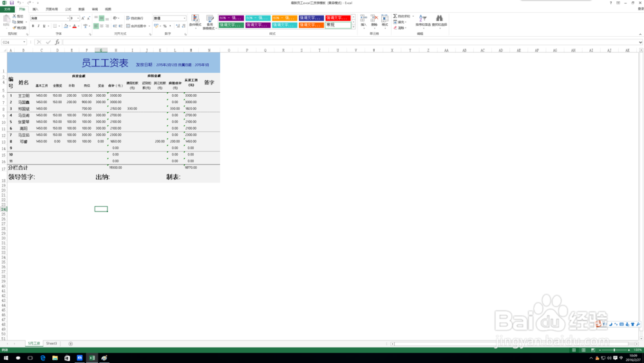Click the fill color bucket icon

tap(66, 26)
